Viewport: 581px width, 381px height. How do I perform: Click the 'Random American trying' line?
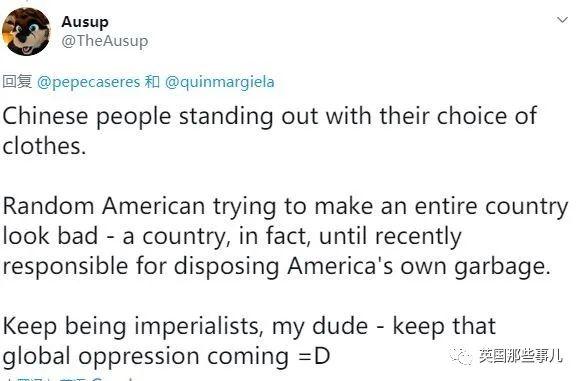(x=285, y=207)
